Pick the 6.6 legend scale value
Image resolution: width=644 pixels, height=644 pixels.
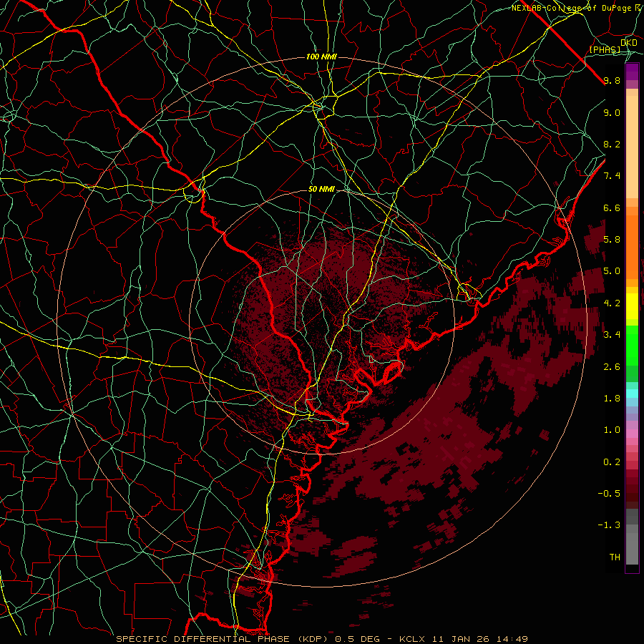(612, 208)
